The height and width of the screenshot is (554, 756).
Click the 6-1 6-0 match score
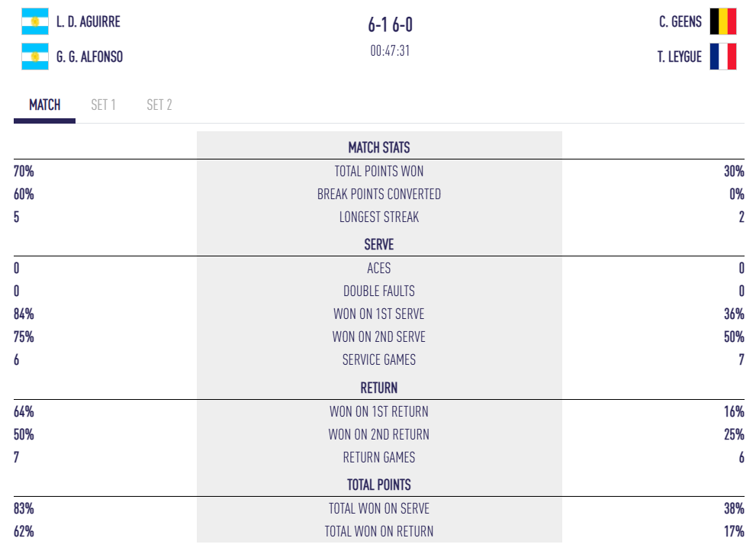(x=390, y=25)
